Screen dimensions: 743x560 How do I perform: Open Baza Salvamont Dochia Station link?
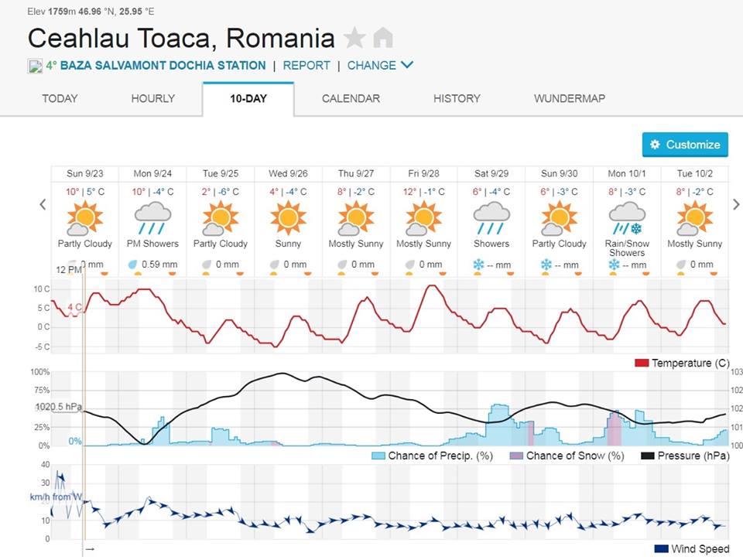coord(163,66)
